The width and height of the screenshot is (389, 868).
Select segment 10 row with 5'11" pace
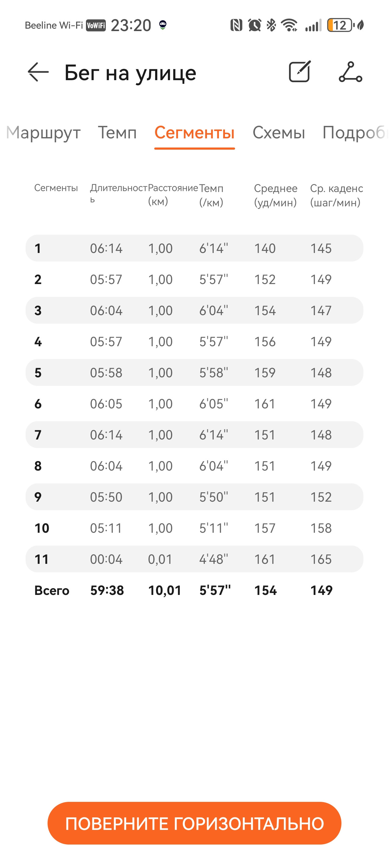pyautogui.click(x=194, y=528)
